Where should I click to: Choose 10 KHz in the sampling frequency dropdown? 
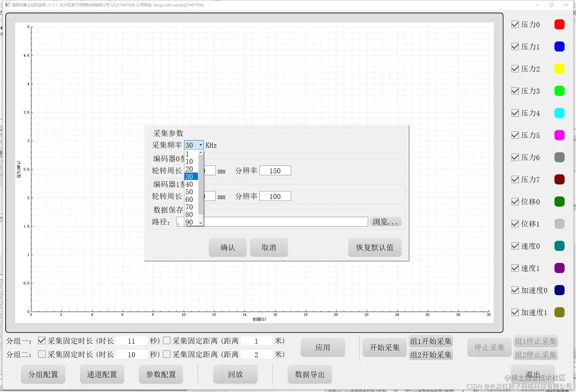(x=189, y=161)
